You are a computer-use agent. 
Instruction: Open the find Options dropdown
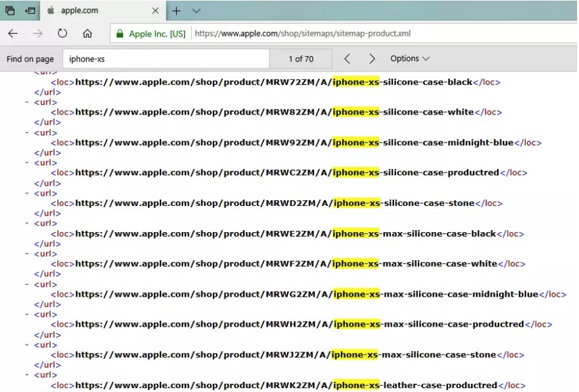(410, 58)
